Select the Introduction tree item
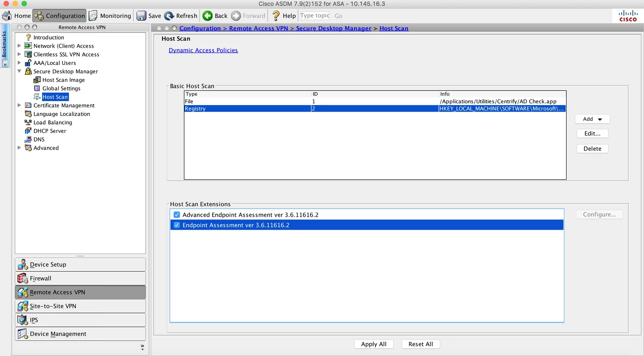Screen dimensions: 644x356 (x=49, y=37)
